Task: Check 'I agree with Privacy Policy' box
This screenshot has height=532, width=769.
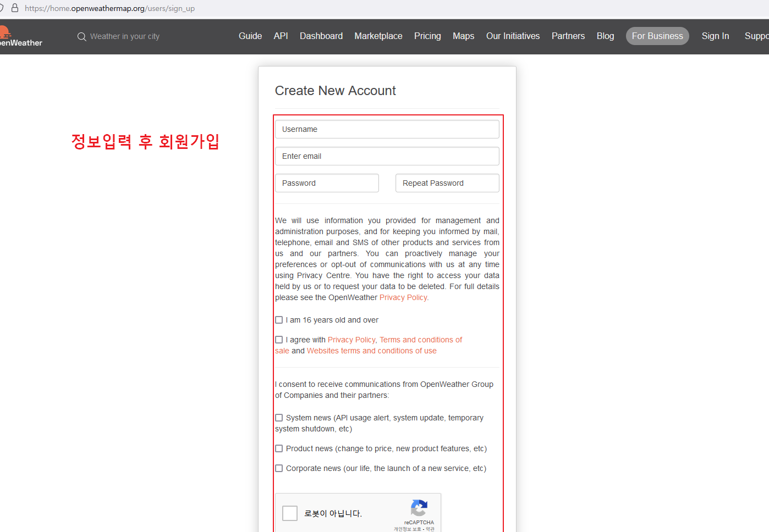Action: 279,340
